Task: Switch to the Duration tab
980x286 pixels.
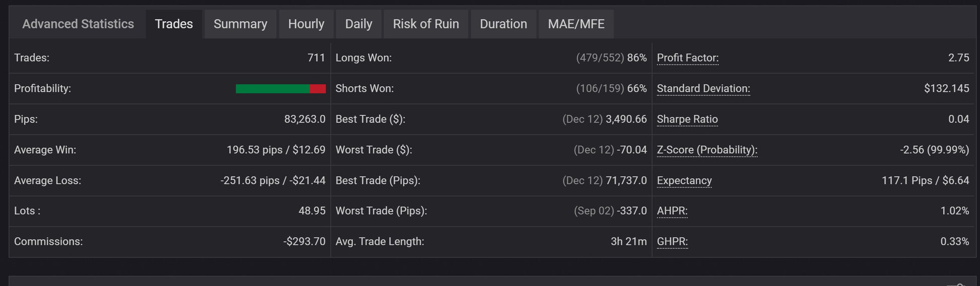Action: [x=503, y=24]
